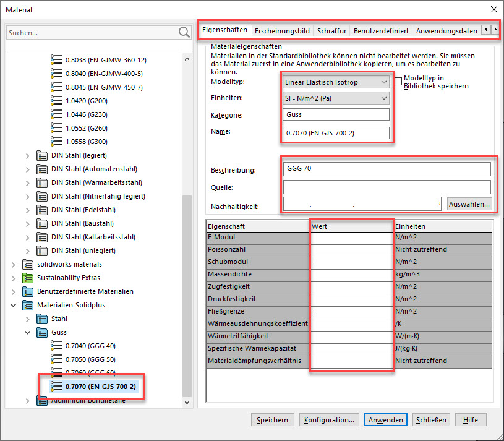The height and width of the screenshot is (441, 504).
Task: Enable Modelltyp in Bibliothek speichern checkbox
Action: pos(399,79)
